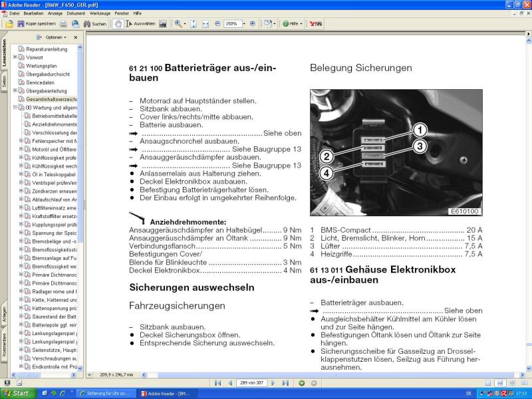Select single page layout icon

click(x=487, y=383)
